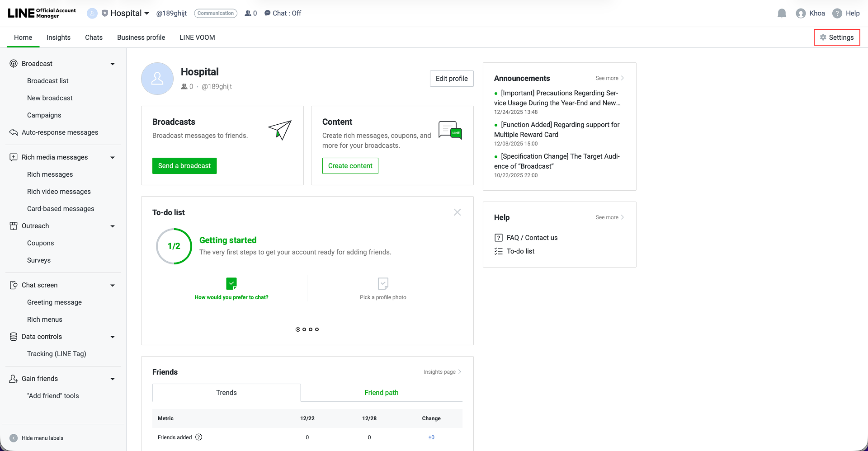The width and height of the screenshot is (868, 451).
Task: Open the Broadcast sidebar icon (megaphone)
Action: point(13,63)
